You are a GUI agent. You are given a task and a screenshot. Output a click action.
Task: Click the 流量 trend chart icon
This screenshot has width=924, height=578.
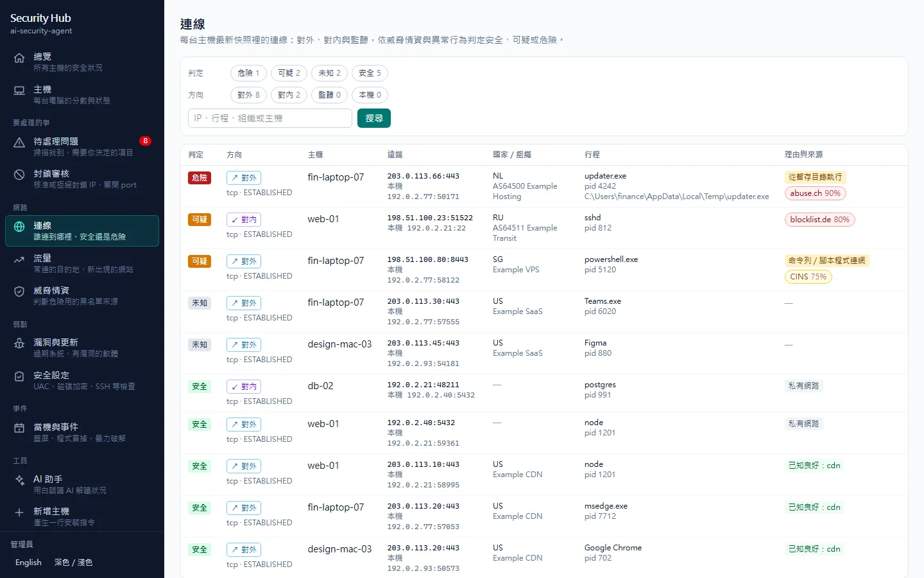(19, 259)
